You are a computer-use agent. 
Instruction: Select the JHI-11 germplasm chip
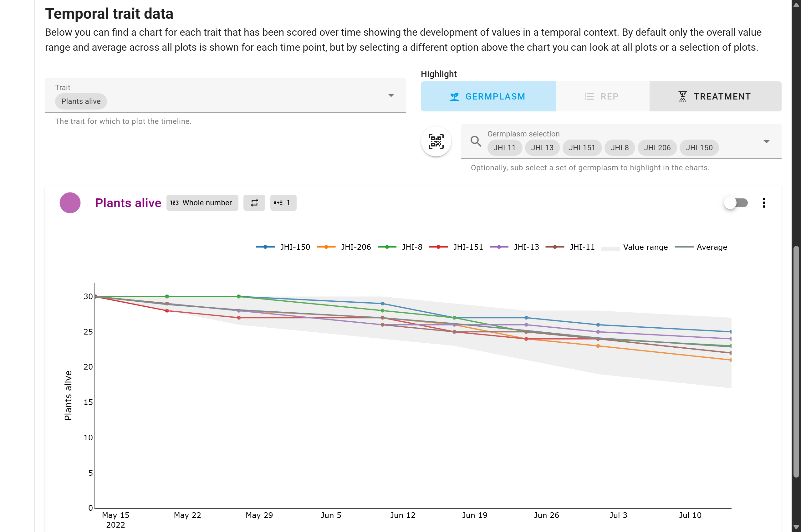pos(504,148)
